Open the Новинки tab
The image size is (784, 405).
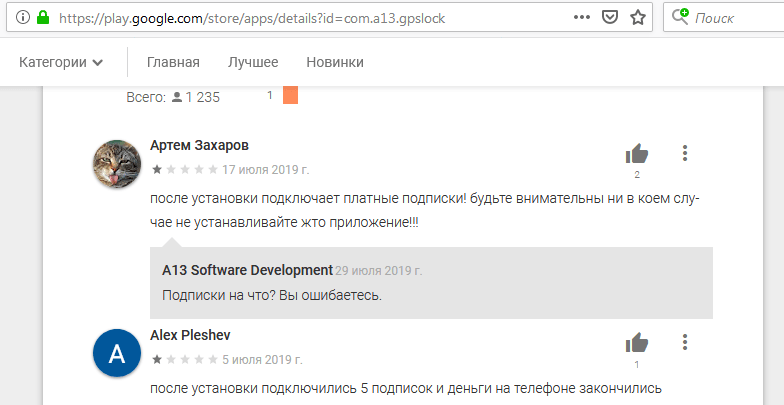(335, 62)
